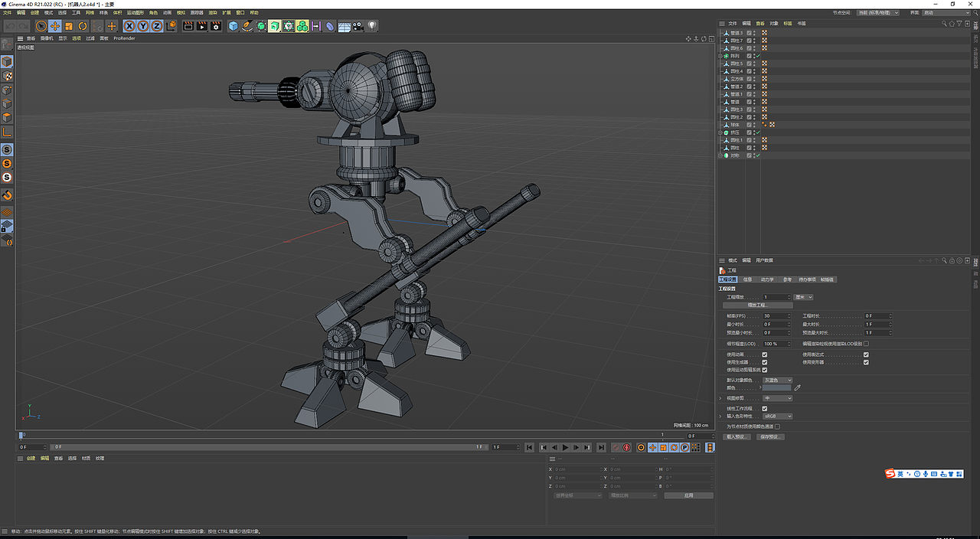This screenshot has width=980, height=539.
Task: Add a light bulb object
Action: [x=372, y=26]
